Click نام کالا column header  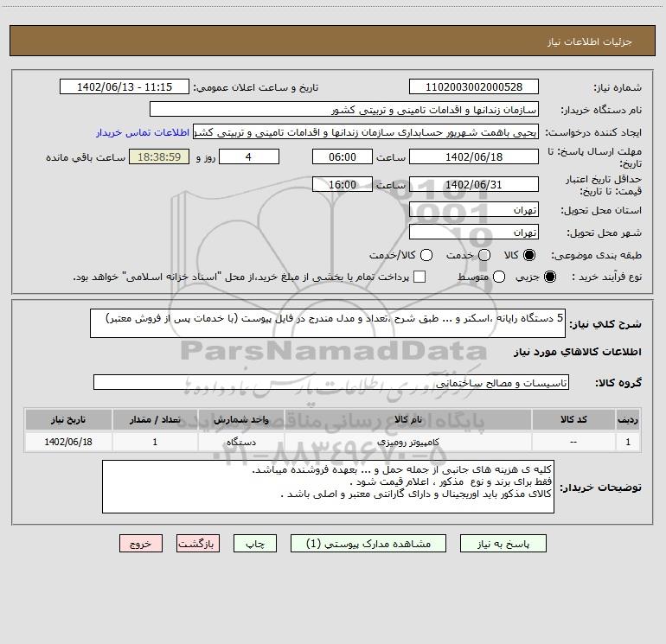pos(407,419)
